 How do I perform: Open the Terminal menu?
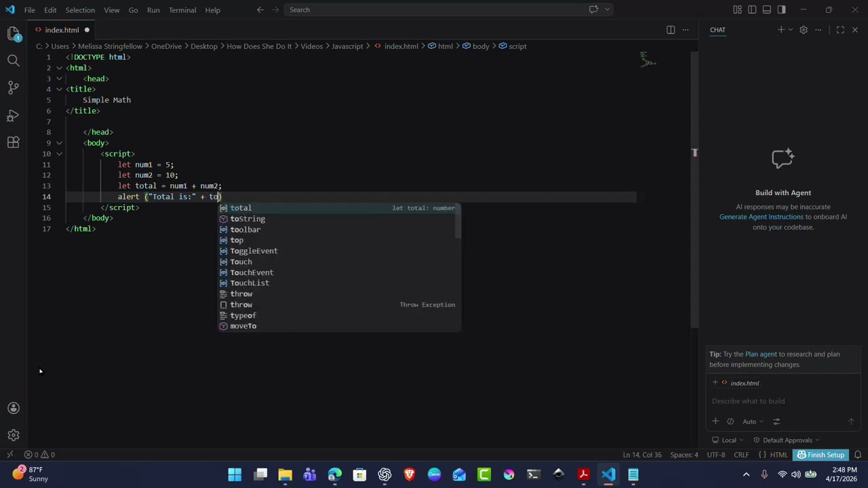[x=182, y=9]
